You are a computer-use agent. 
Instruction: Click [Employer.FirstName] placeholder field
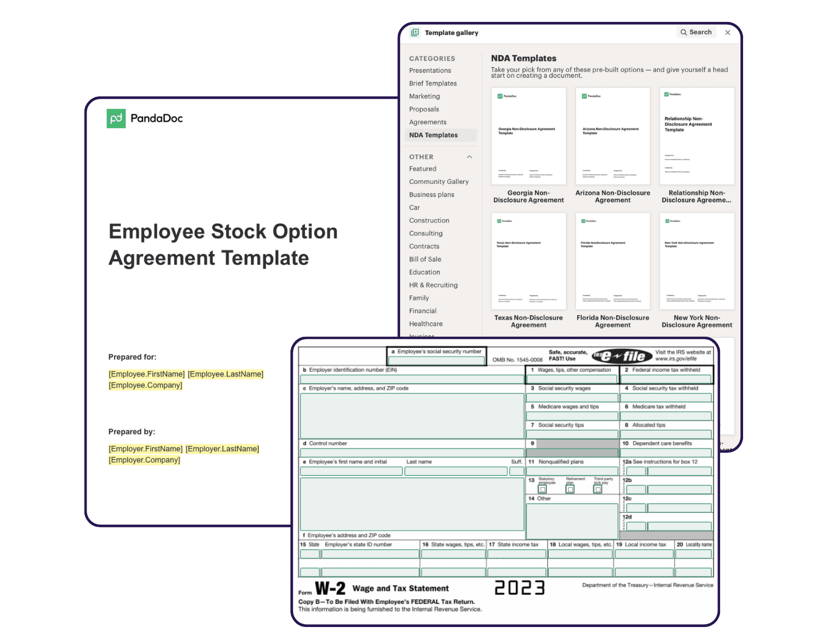pyautogui.click(x=146, y=449)
